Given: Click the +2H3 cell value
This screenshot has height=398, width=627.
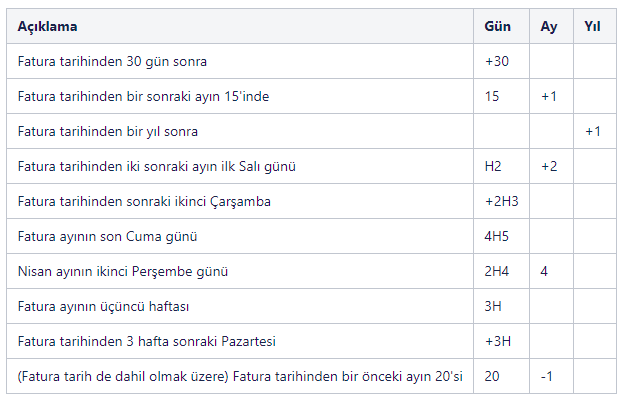Looking at the screenshot, I should pyautogui.click(x=501, y=201).
